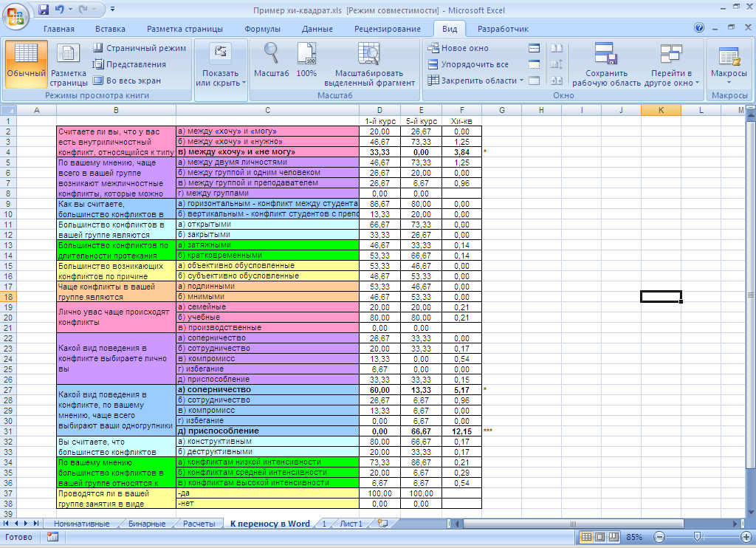Save the workbook from quick access toolbar
Image resolution: width=756 pixels, height=548 pixels.
[x=44, y=9]
